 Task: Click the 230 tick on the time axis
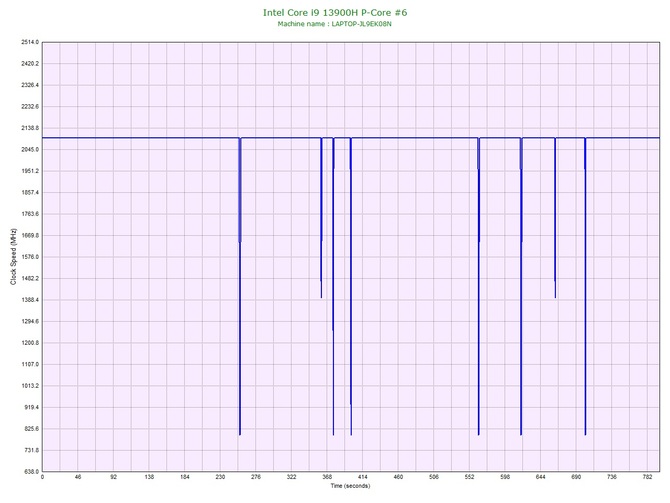220,477
